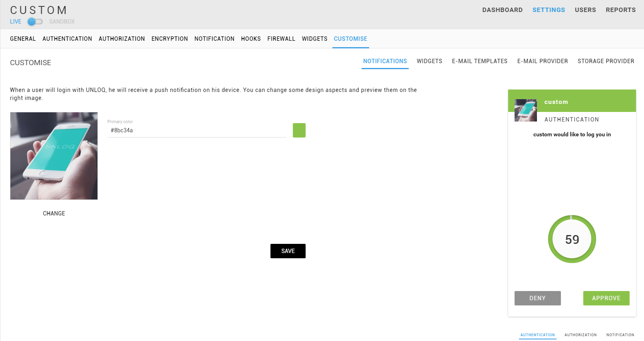This screenshot has height=341, width=644.
Task: Select the Authentication preview tab
Action: (x=538, y=335)
